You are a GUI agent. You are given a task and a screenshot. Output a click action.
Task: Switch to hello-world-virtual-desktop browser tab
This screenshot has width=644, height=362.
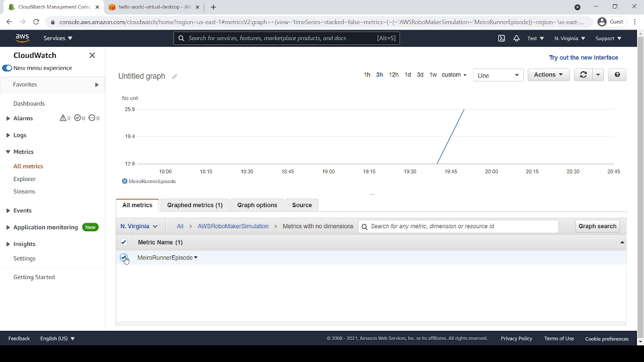point(154,7)
